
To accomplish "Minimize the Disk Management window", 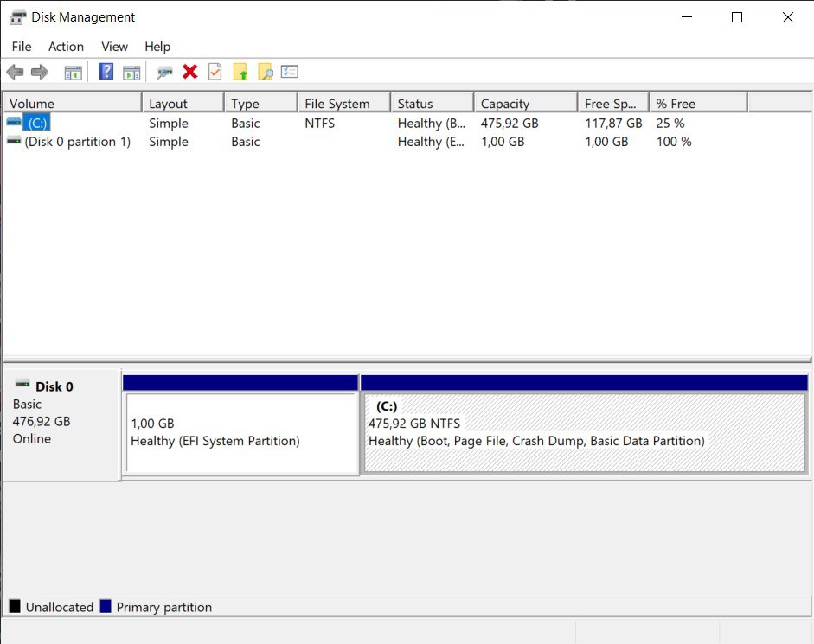I will pyautogui.click(x=687, y=17).
